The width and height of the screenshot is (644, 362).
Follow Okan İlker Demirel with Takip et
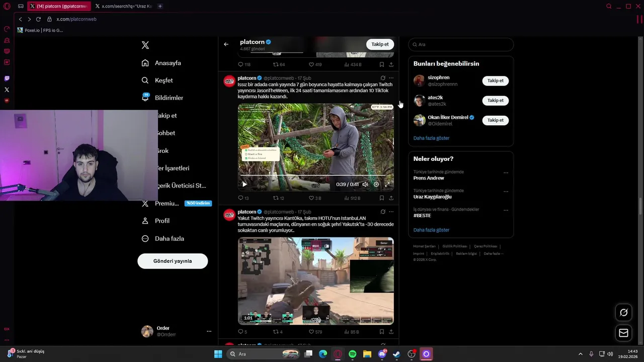pos(495,120)
